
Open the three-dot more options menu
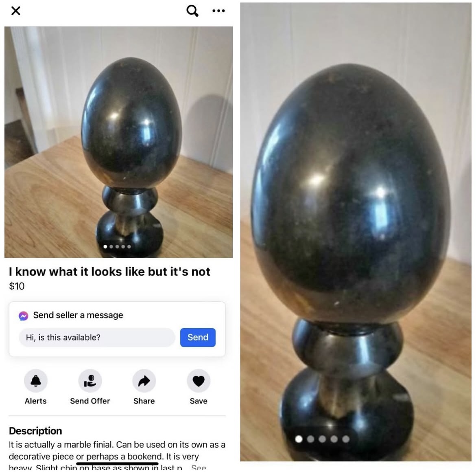[218, 11]
